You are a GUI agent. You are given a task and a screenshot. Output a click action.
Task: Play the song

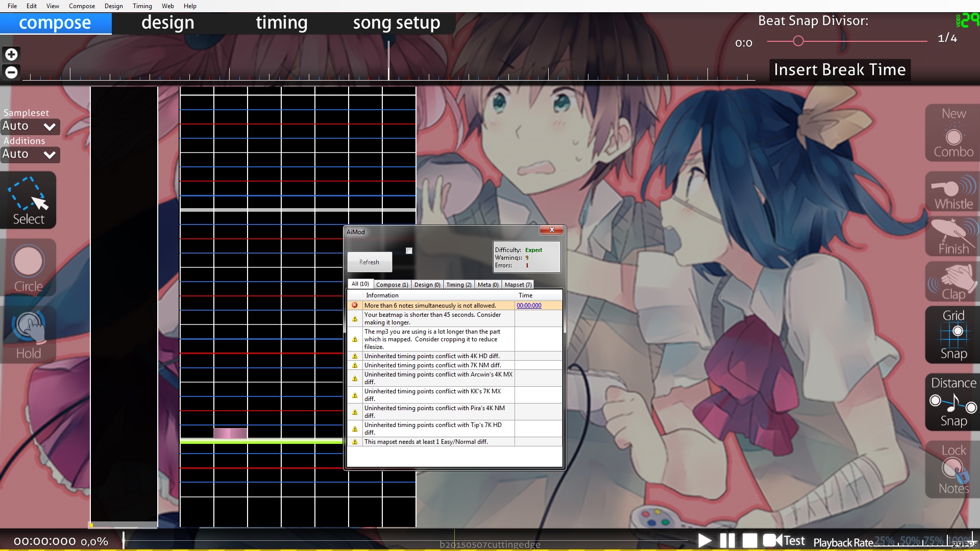point(704,541)
